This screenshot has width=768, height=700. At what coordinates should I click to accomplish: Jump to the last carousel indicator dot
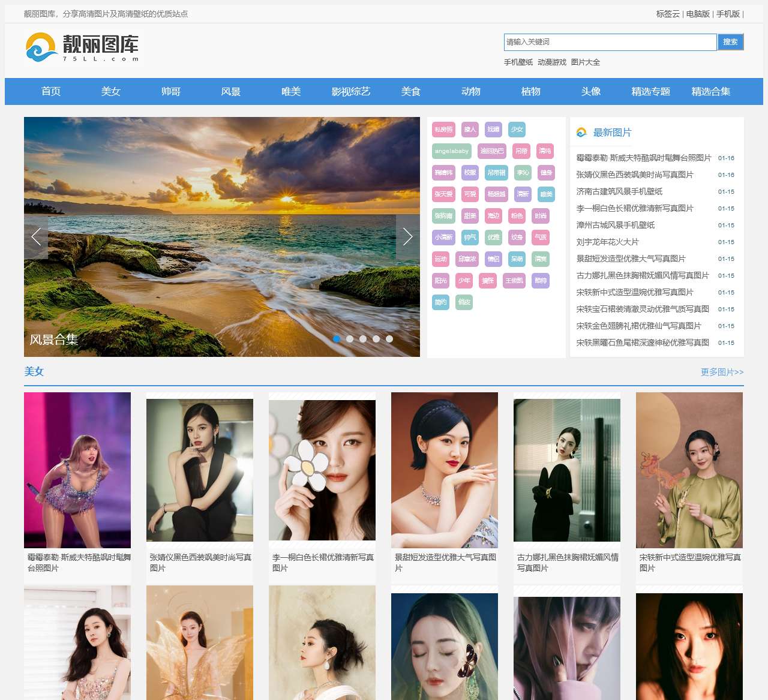[x=389, y=339]
